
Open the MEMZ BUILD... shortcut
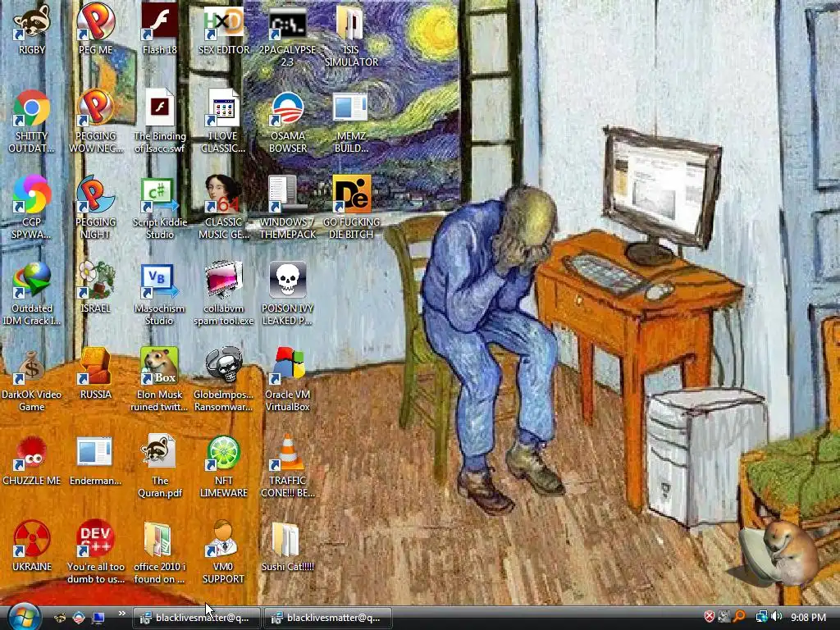click(x=351, y=107)
